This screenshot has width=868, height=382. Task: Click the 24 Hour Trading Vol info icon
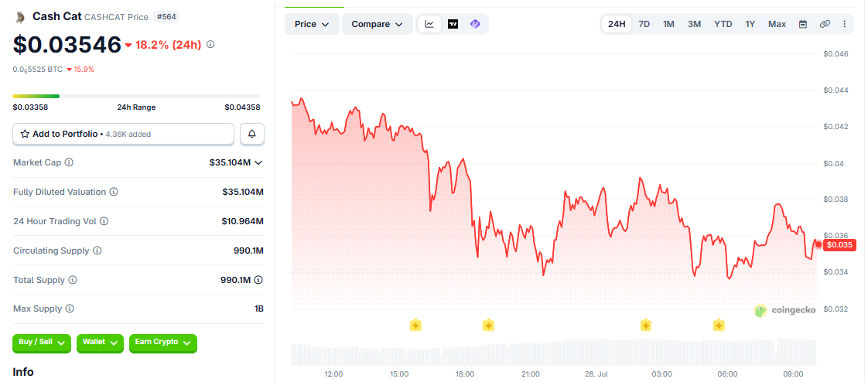(x=104, y=221)
